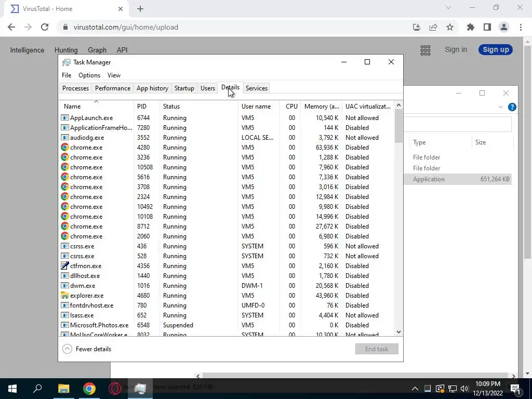This screenshot has height=399, width=532.
Task: Click the chrome.exe icon with PID 4280
Action: [x=65, y=147]
